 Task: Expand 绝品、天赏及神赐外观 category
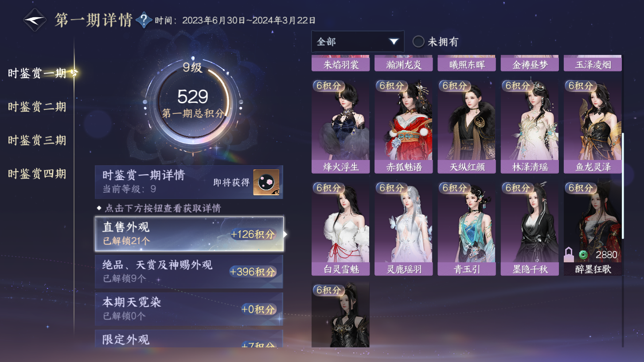[189, 272]
